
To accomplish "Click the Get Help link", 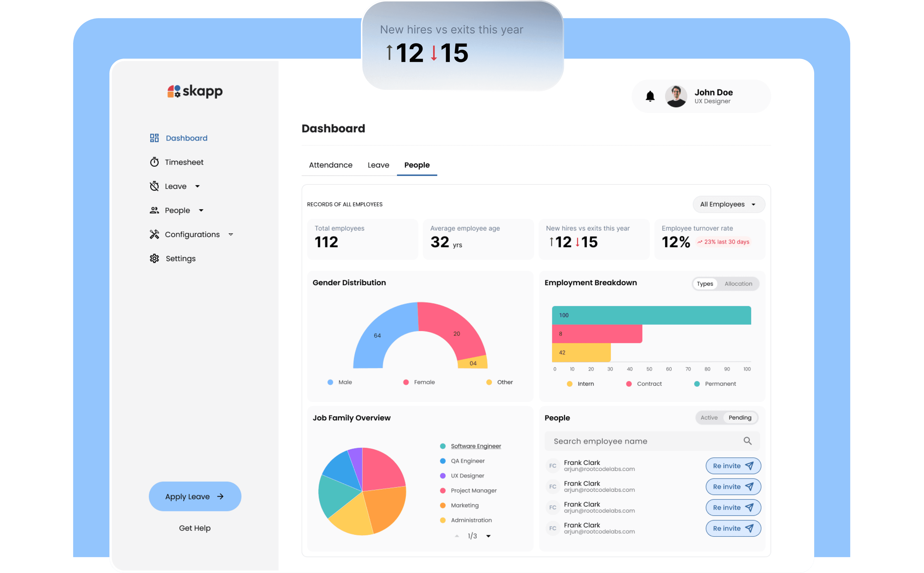I will [x=195, y=528].
